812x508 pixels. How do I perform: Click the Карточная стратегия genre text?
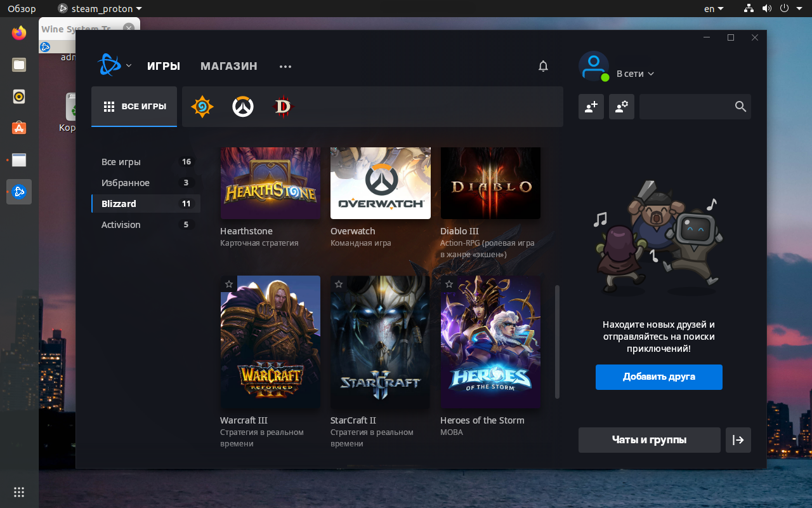pos(259,243)
